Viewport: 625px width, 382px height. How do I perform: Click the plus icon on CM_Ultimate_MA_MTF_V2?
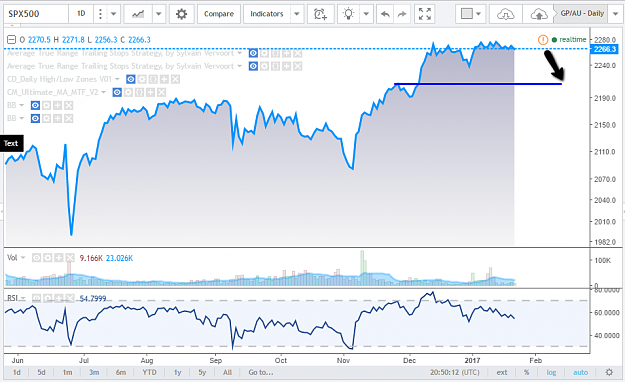click(x=150, y=93)
